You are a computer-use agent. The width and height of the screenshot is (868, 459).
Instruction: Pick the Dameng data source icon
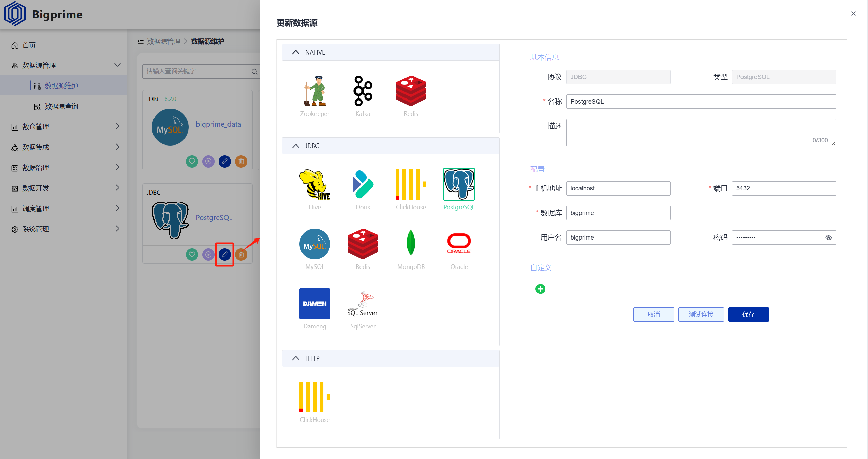pos(314,304)
